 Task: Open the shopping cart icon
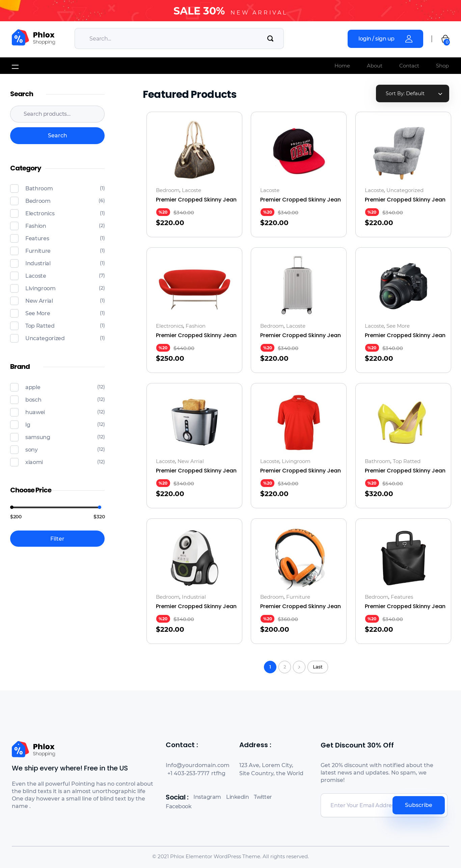click(x=445, y=39)
